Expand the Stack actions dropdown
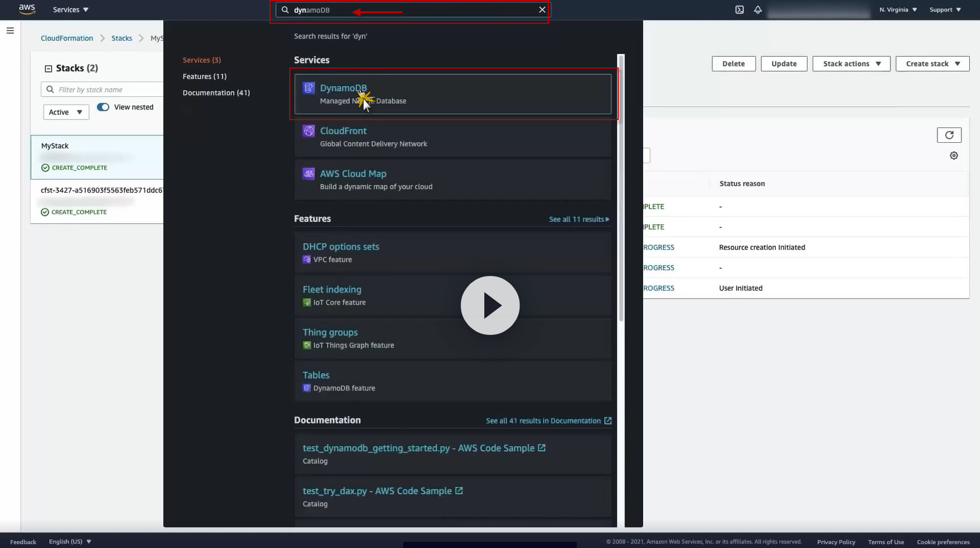The width and height of the screenshot is (980, 548). click(x=851, y=63)
